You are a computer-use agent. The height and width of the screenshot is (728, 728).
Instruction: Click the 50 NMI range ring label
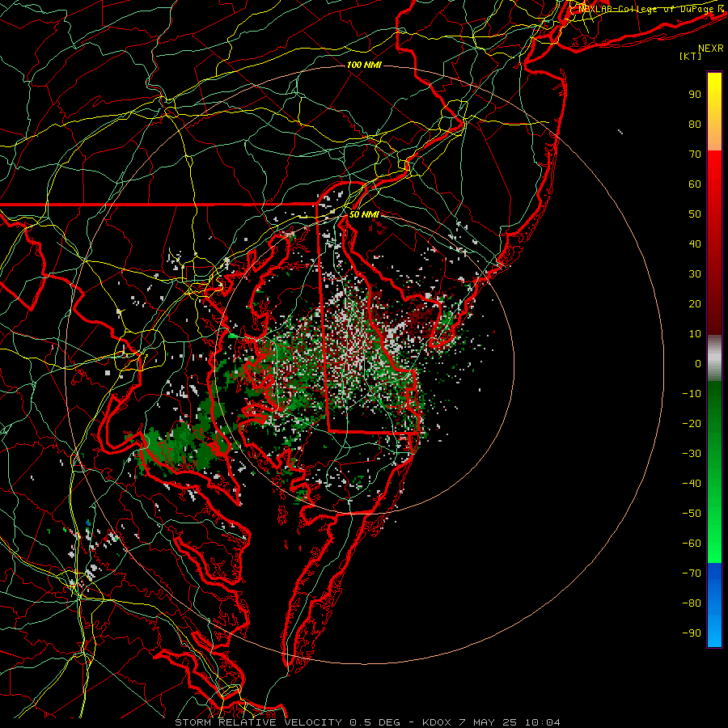click(364, 214)
